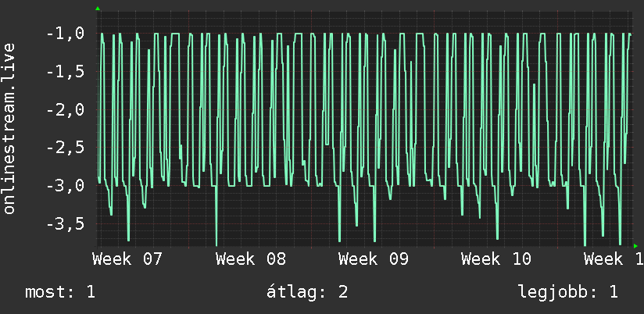Click the green arrow ending the x-axis
Image resolution: width=644 pixels, height=314 pixels.
[x=635, y=246]
